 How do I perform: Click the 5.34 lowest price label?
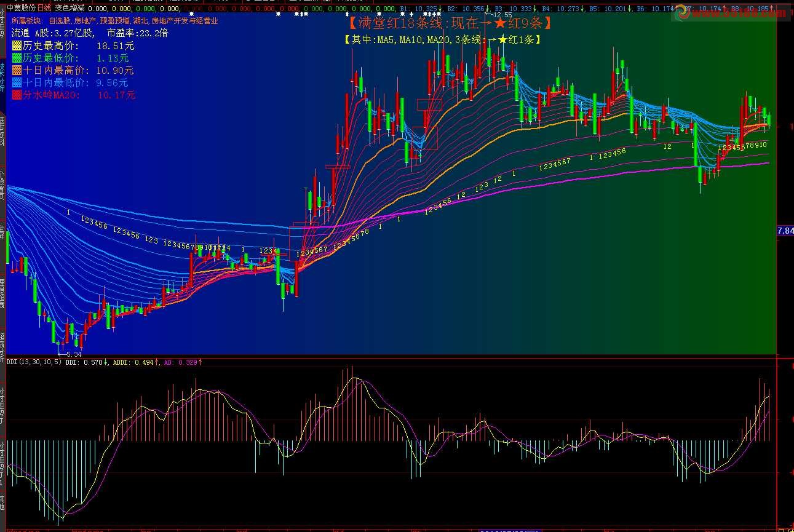74,354
